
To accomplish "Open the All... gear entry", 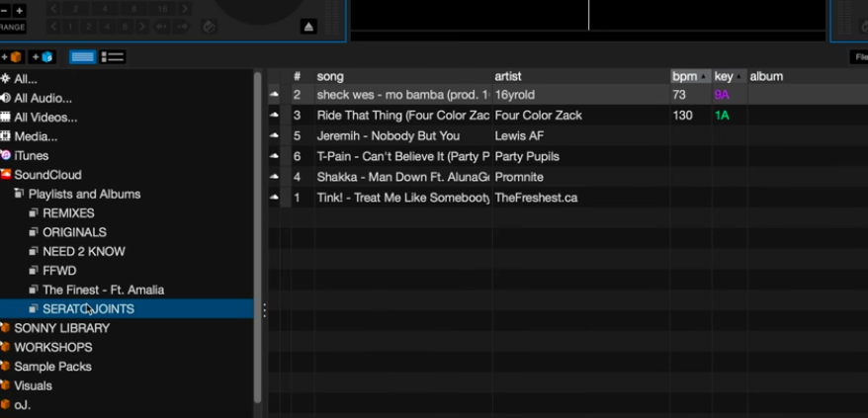I will [x=19, y=79].
